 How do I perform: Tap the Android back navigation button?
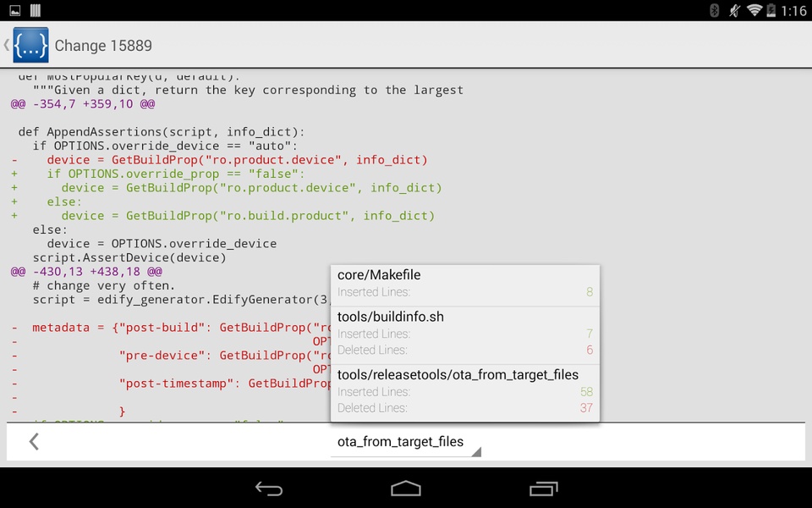[269, 489]
